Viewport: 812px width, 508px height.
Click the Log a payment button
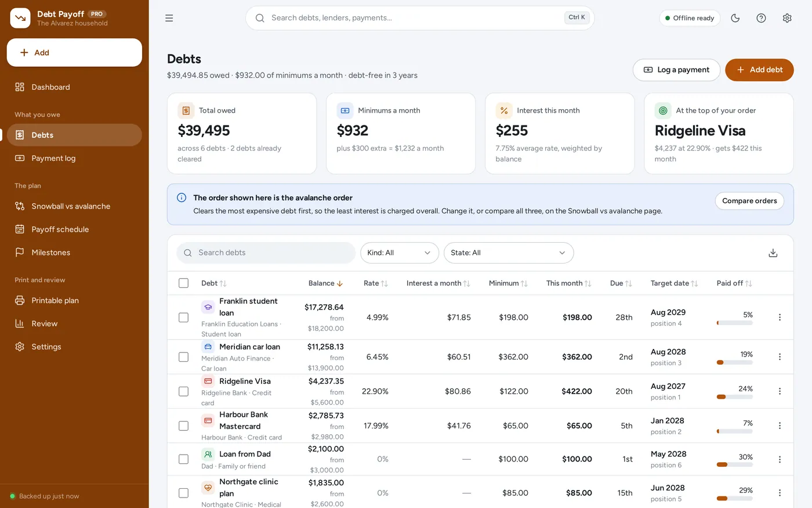click(x=676, y=70)
